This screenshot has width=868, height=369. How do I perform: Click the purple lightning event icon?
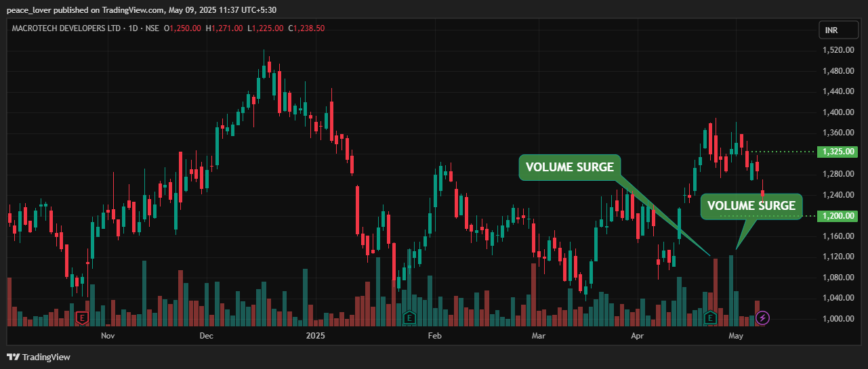click(x=763, y=317)
